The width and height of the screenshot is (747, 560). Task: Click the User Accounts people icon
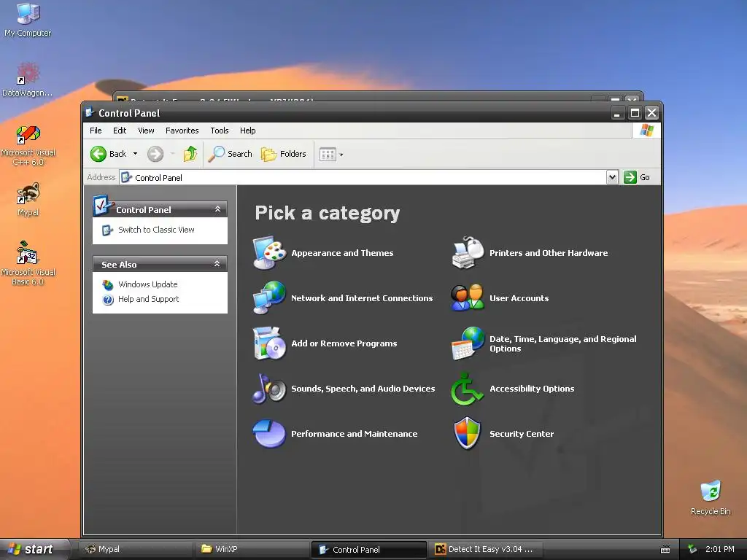pos(468,298)
